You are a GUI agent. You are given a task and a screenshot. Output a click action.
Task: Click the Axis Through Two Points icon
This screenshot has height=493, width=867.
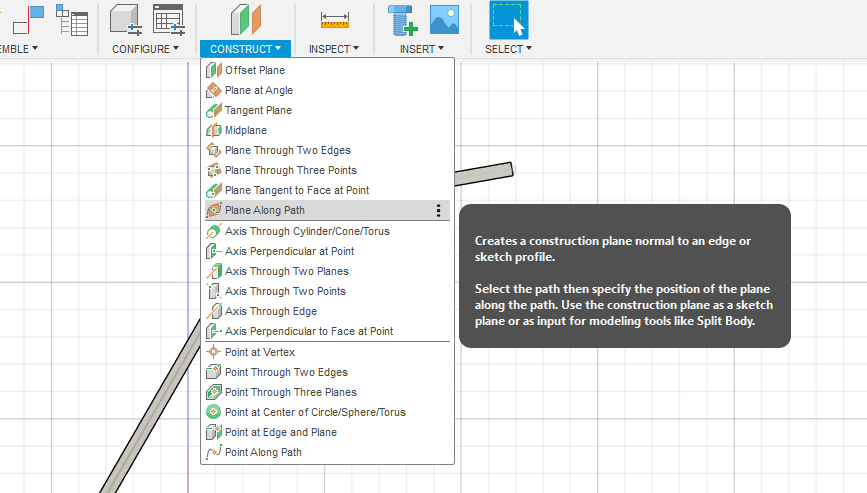coord(214,291)
